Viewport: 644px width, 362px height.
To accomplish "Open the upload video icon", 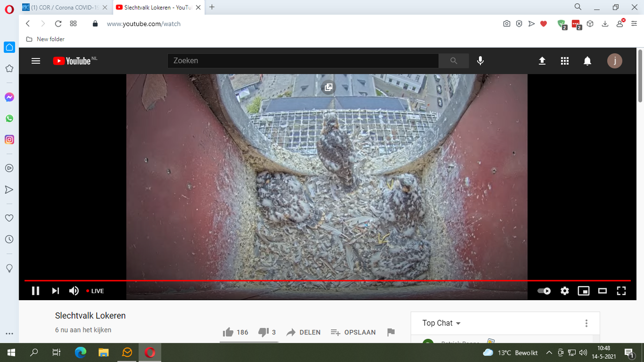I will pyautogui.click(x=542, y=61).
